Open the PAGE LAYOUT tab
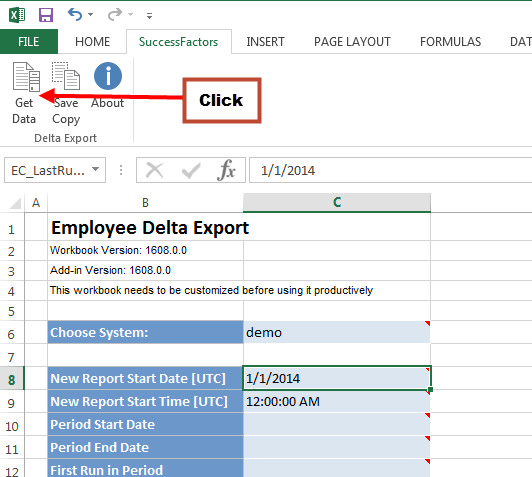532x477 pixels. pyautogui.click(x=352, y=42)
